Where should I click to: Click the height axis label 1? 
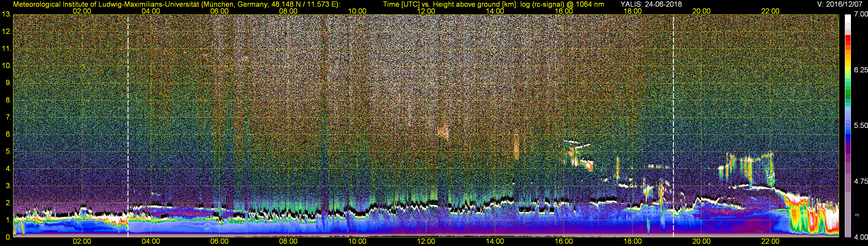pos(8,220)
